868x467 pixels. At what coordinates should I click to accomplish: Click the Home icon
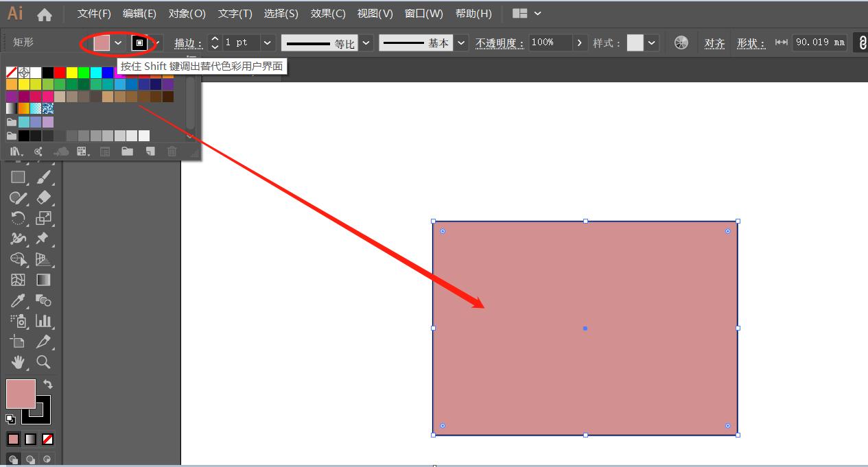[45, 14]
